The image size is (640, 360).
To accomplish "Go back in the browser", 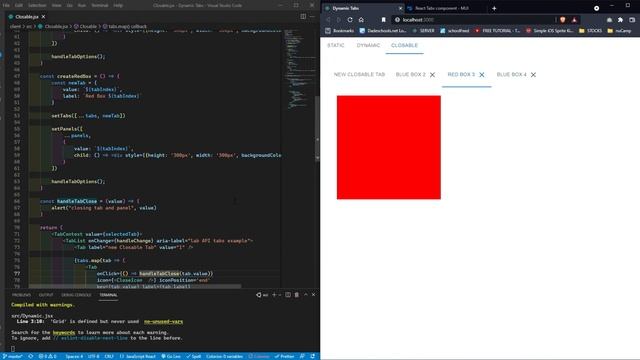I will pyautogui.click(x=328, y=20).
